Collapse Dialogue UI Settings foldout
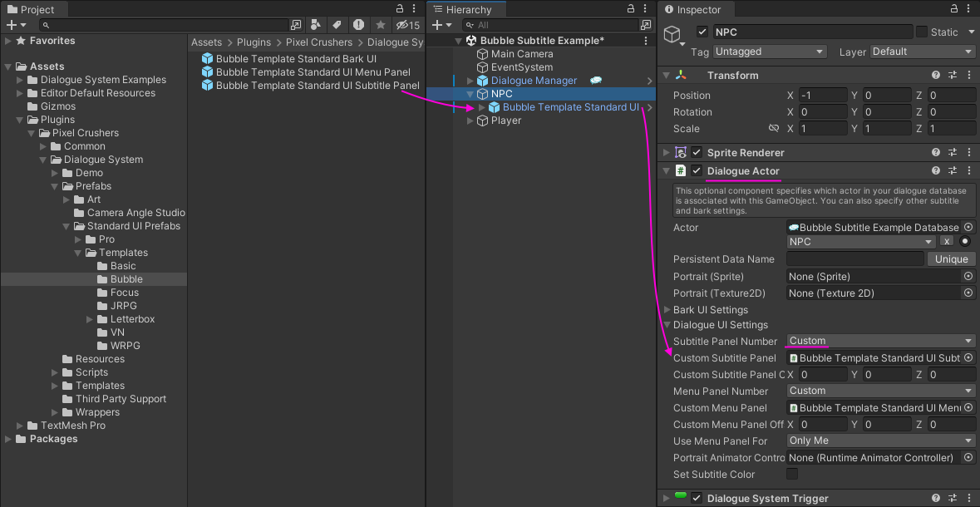 [667, 325]
